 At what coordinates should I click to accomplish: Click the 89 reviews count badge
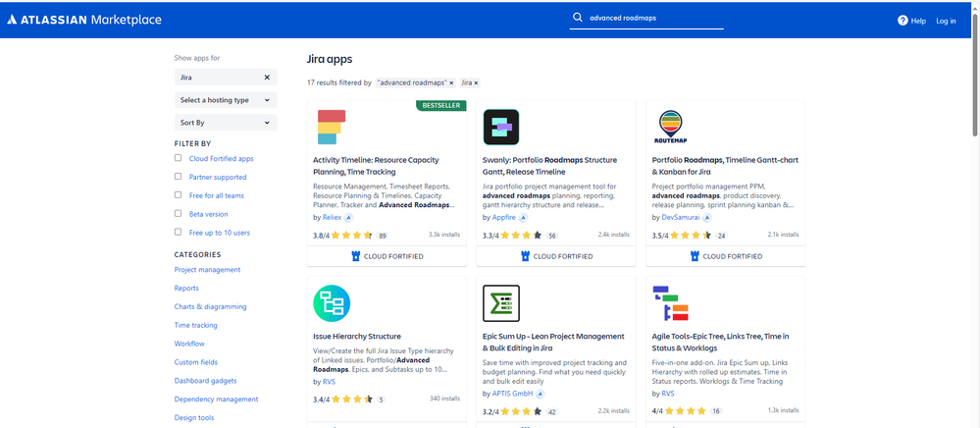[x=383, y=237]
